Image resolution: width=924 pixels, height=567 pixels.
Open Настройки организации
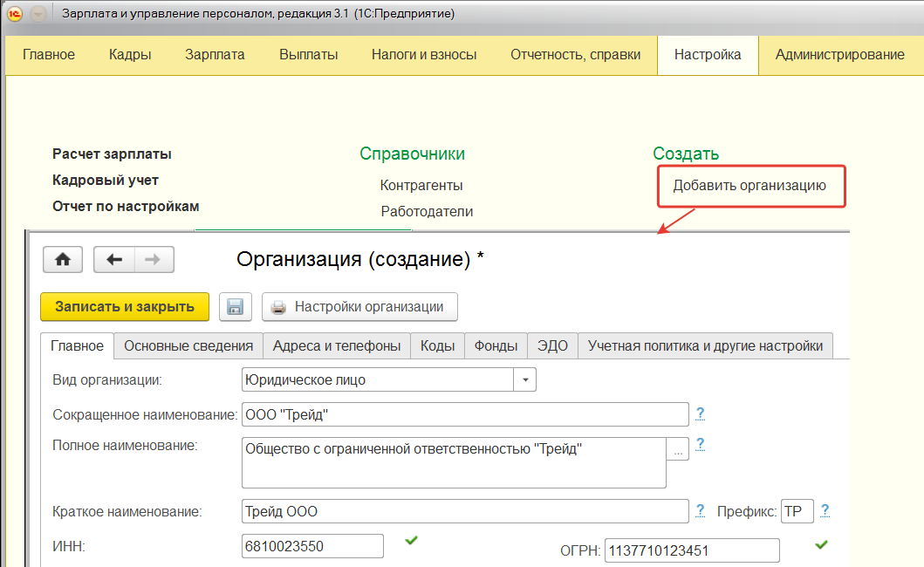pyautogui.click(x=359, y=307)
